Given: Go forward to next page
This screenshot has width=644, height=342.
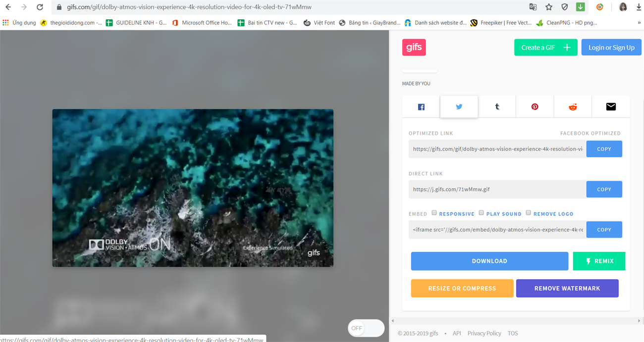Looking at the screenshot, I should tap(24, 7).
